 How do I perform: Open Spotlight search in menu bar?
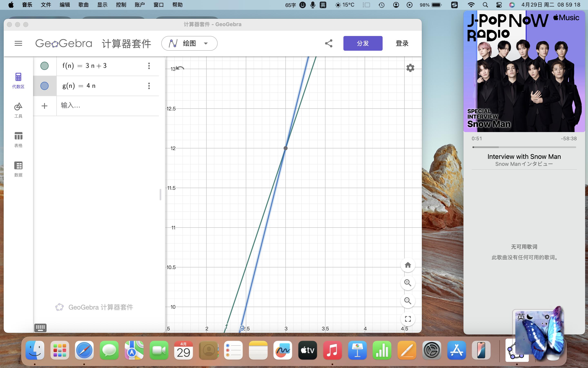[x=485, y=5]
